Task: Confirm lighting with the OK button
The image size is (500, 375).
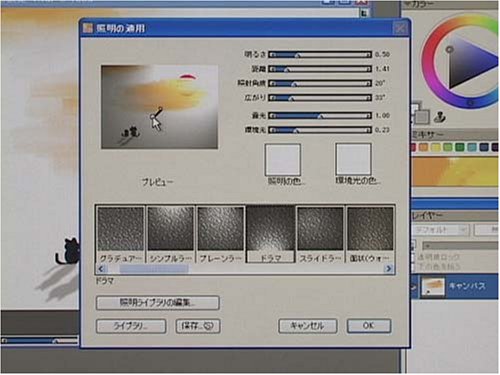Action: coord(369,326)
